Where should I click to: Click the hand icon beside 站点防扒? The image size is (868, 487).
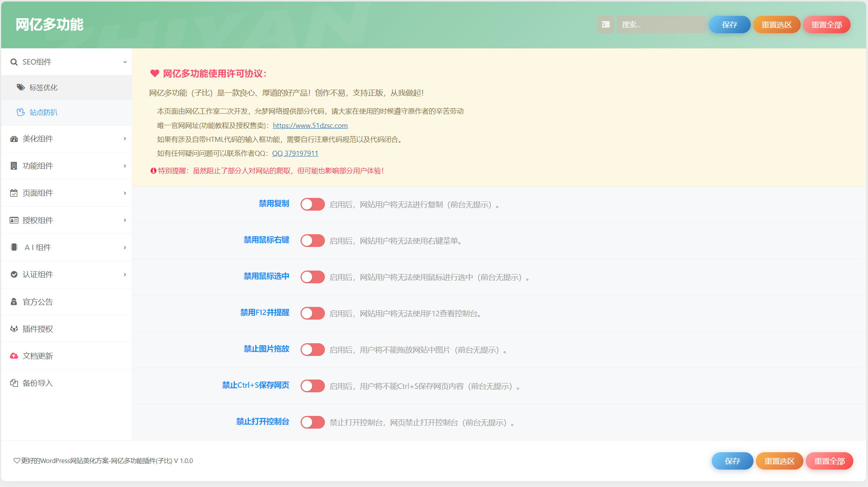(21, 112)
